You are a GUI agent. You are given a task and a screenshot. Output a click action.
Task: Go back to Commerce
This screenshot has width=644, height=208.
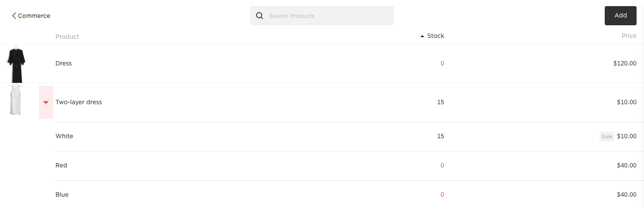coord(34,16)
